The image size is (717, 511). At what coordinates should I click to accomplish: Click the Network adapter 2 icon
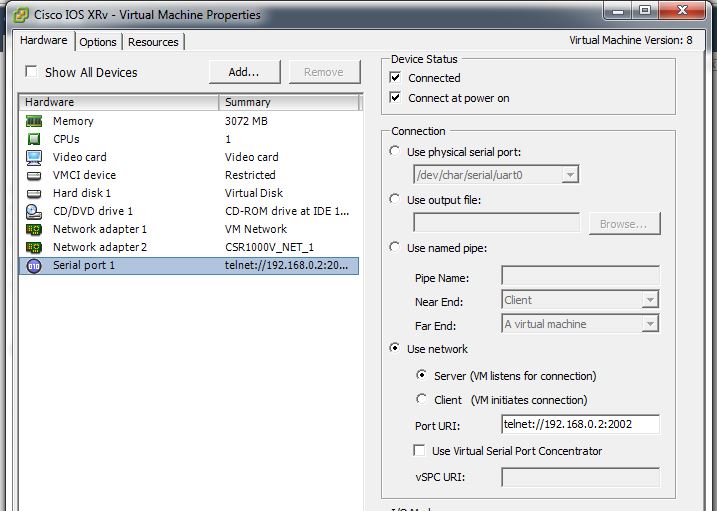click(34, 247)
